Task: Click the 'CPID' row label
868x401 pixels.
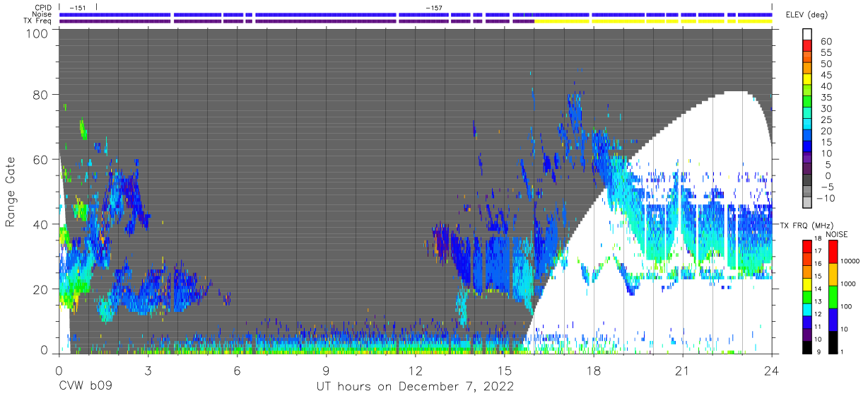Action: coord(43,8)
